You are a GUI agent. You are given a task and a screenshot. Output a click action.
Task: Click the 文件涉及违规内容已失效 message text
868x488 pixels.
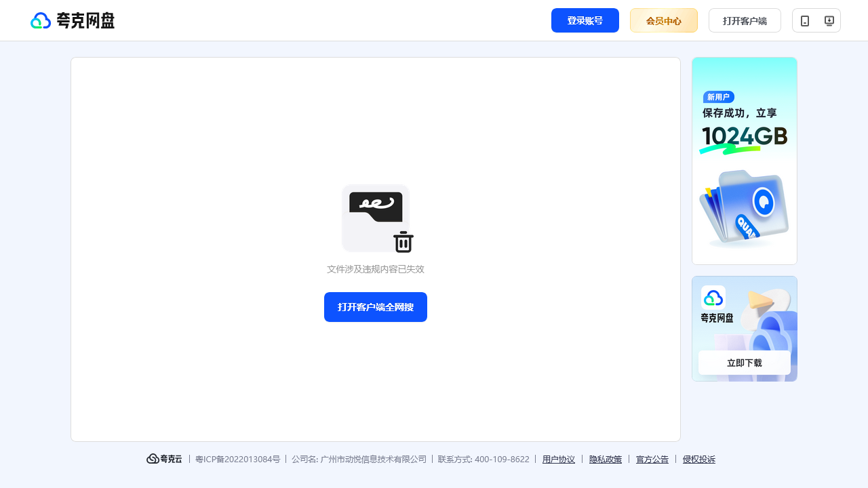(376, 269)
